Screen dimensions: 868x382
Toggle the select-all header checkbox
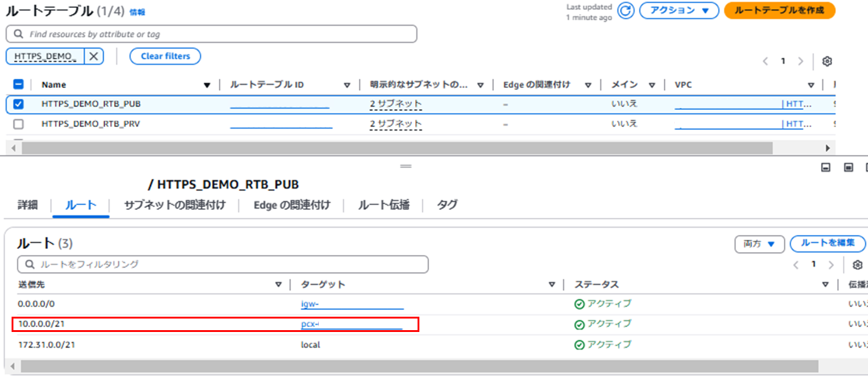pos(18,85)
